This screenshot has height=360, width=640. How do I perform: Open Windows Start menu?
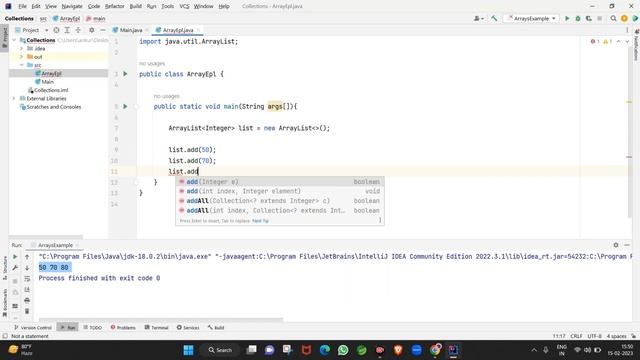[188, 350]
